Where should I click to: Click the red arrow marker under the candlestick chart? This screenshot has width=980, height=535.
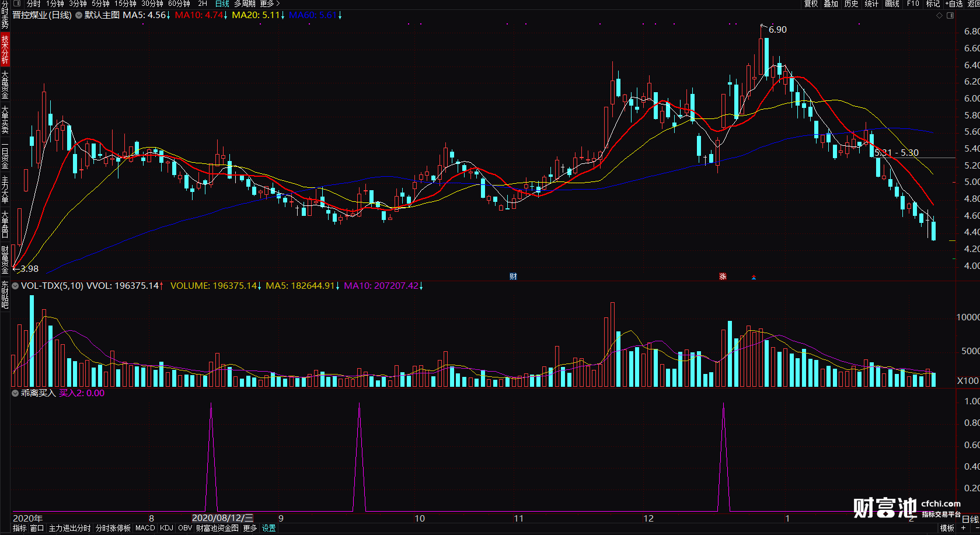(x=754, y=277)
